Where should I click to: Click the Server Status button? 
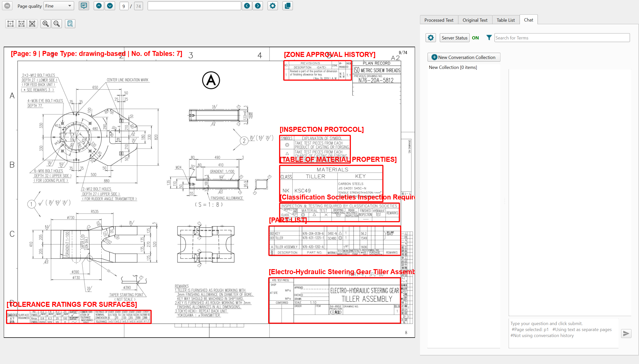click(x=454, y=38)
